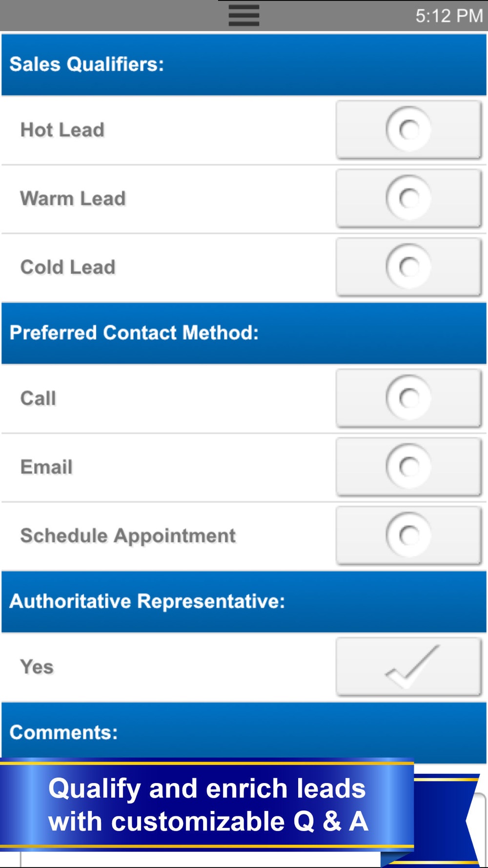Viewport: 488px width, 868px height.
Task: Click the Authoritative Representative section header
Action: pos(147,601)
